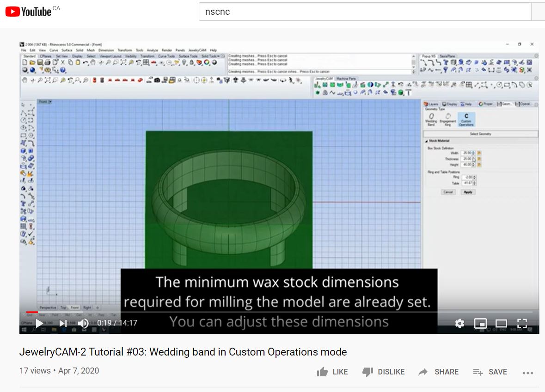Open Rhino Edit menu
The image size is (545, 392).
coord(32,50)
